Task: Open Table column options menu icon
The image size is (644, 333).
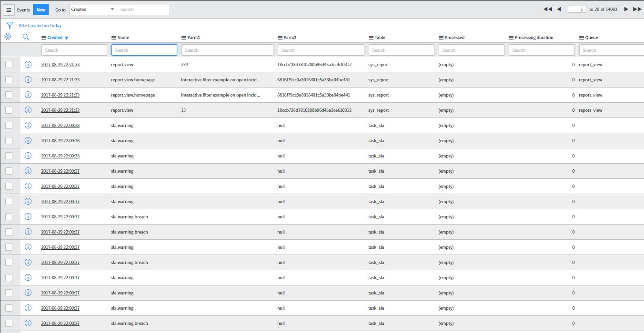Action: tap(371, 38)
